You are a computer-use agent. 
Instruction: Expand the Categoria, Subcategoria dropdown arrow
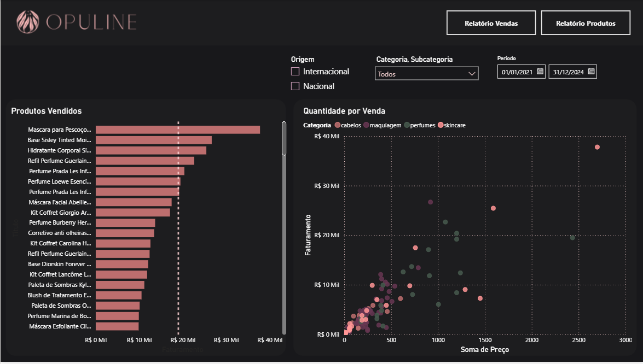click(472, 74)
